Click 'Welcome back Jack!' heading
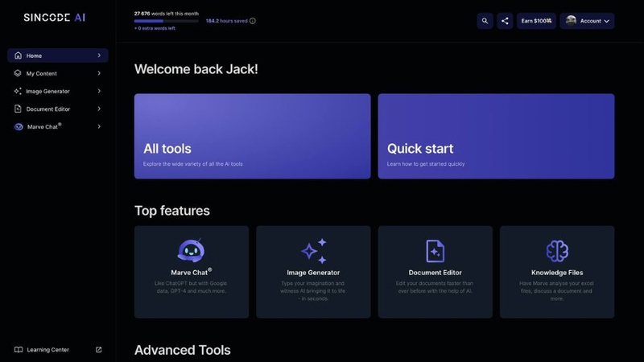This screenshot has height=362, width=644. (x=196, y=69)
